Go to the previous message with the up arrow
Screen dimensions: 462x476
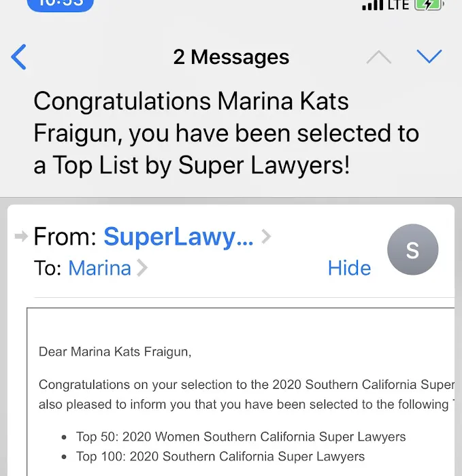(379, 57)
